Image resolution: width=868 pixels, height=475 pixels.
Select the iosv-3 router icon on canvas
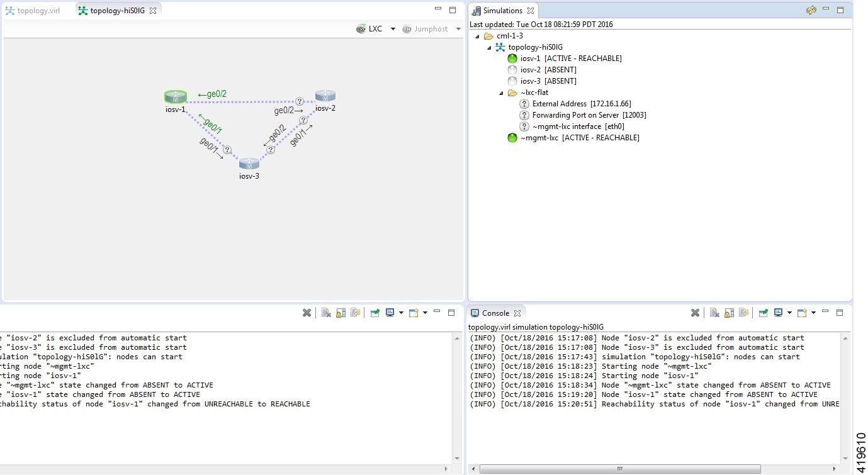249,164
